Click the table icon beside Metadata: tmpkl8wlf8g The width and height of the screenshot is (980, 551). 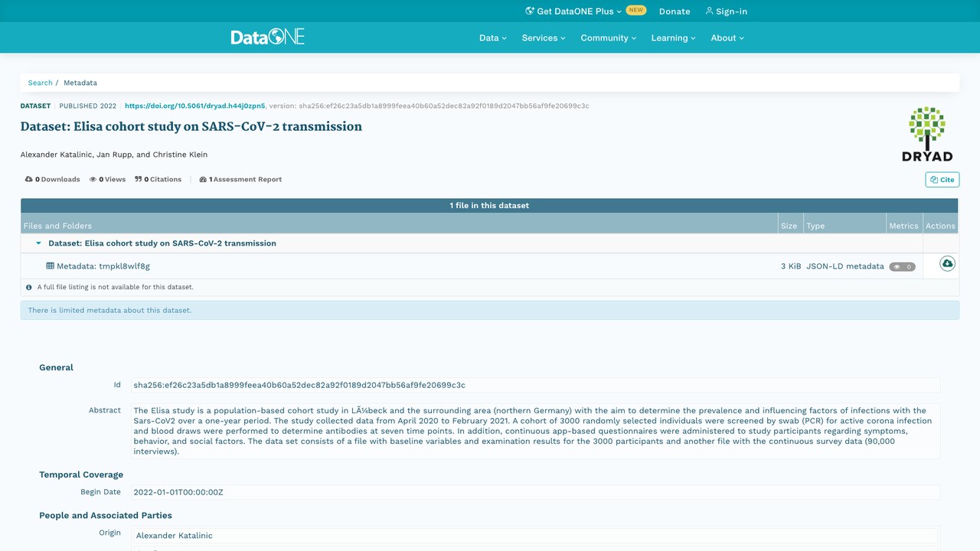(x=51, y=266)
